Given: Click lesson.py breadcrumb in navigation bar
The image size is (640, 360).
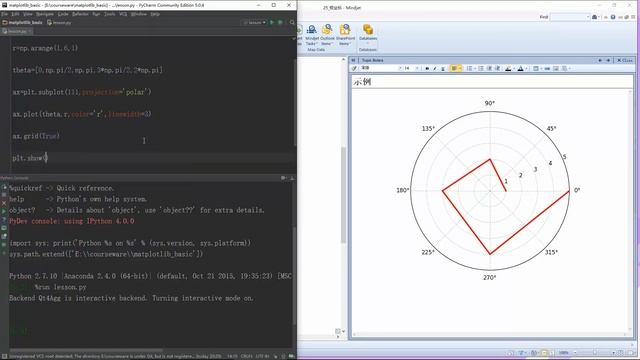Looking at the screenshot, I should [60, 22].
